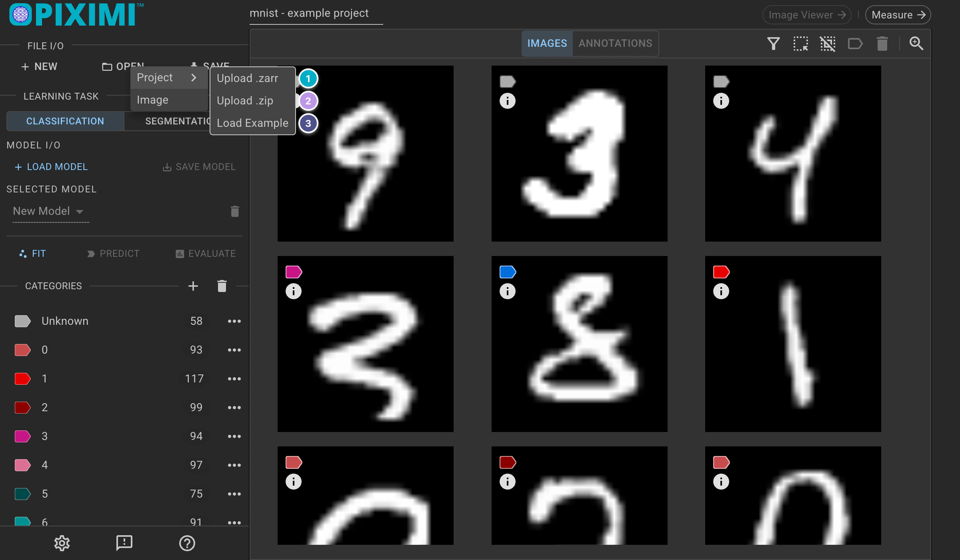The image size is (960, 560).
Task: Select category 4 in the list
Action: pyautogui.click(x=124, y=465)
